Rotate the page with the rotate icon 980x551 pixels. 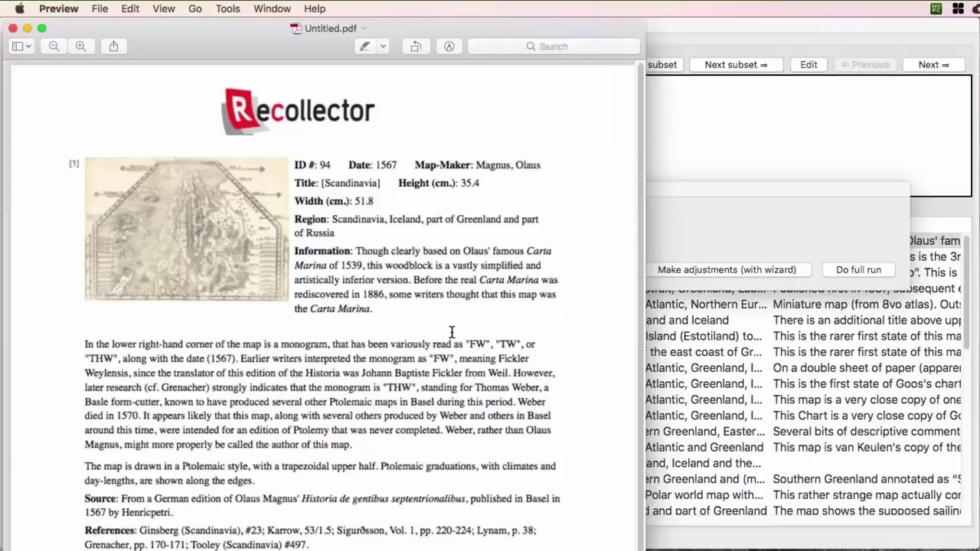[x=416, y=47]
